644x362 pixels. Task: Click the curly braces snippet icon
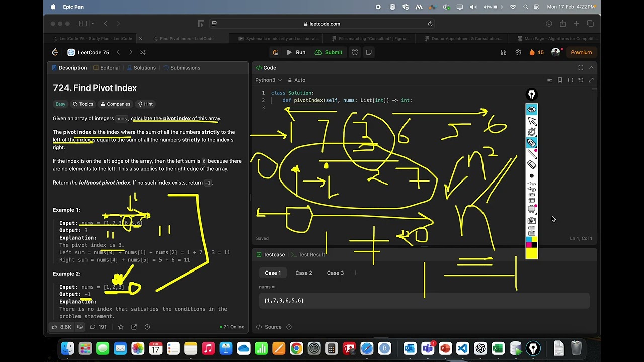coord(570,80)
